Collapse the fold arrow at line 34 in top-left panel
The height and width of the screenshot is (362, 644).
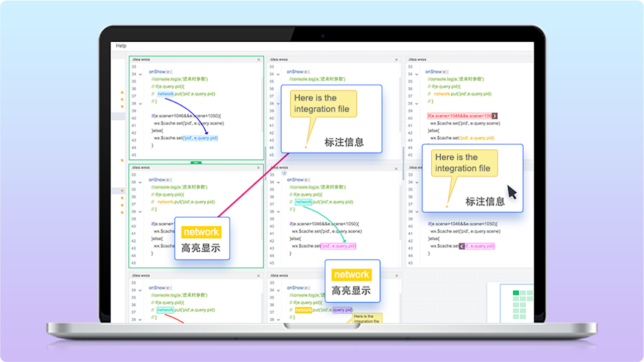point(140,74)
